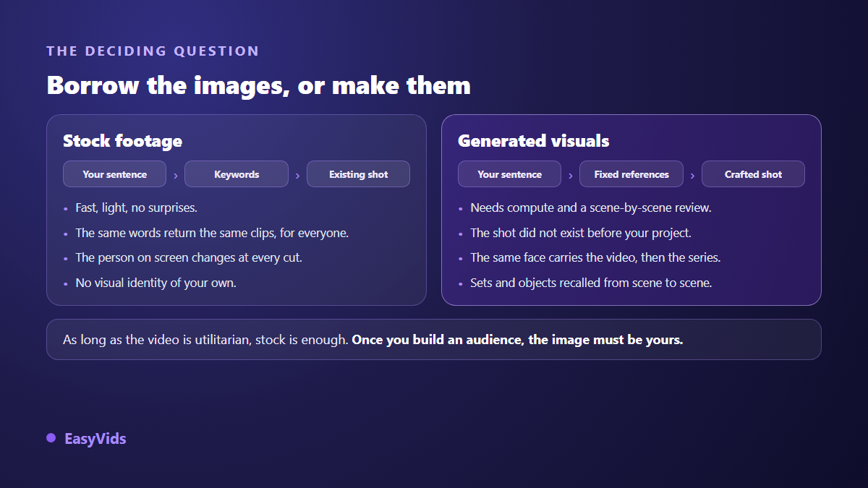
Task: Click the 'Crafted shot' pill
Action: [x=753, y=174]
